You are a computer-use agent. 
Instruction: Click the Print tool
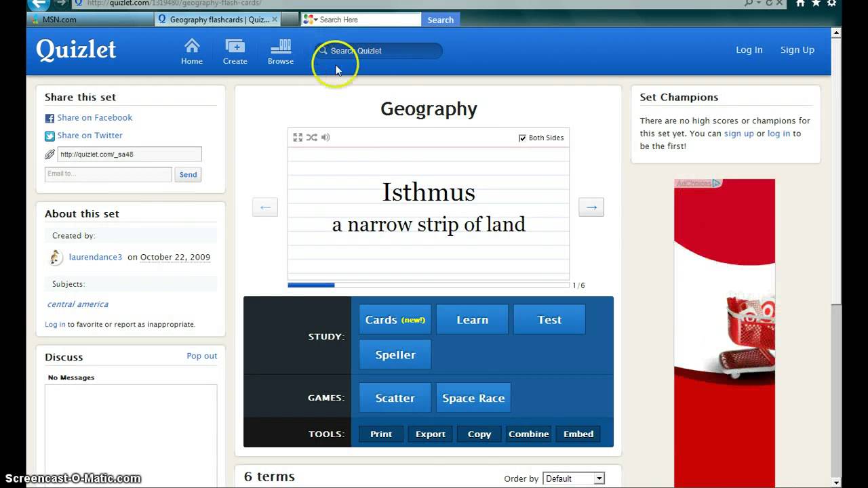click(381, 434)
